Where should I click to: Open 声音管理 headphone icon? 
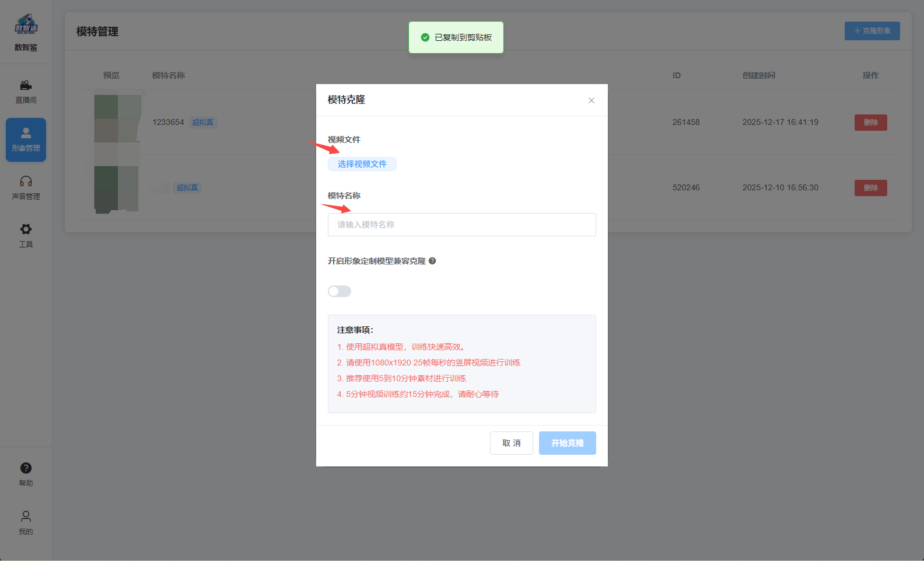(26, 182)
